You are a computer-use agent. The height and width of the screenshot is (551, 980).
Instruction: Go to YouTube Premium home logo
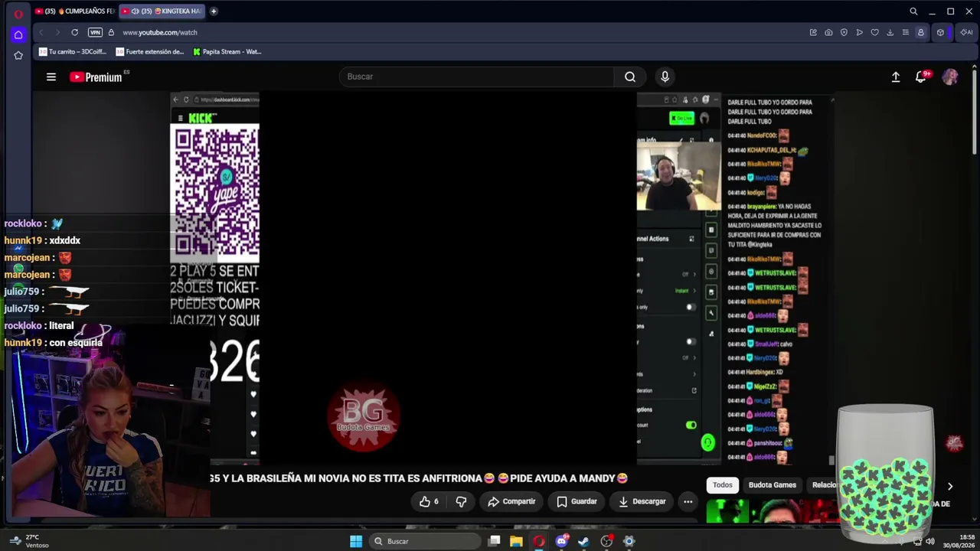(96, 77)
